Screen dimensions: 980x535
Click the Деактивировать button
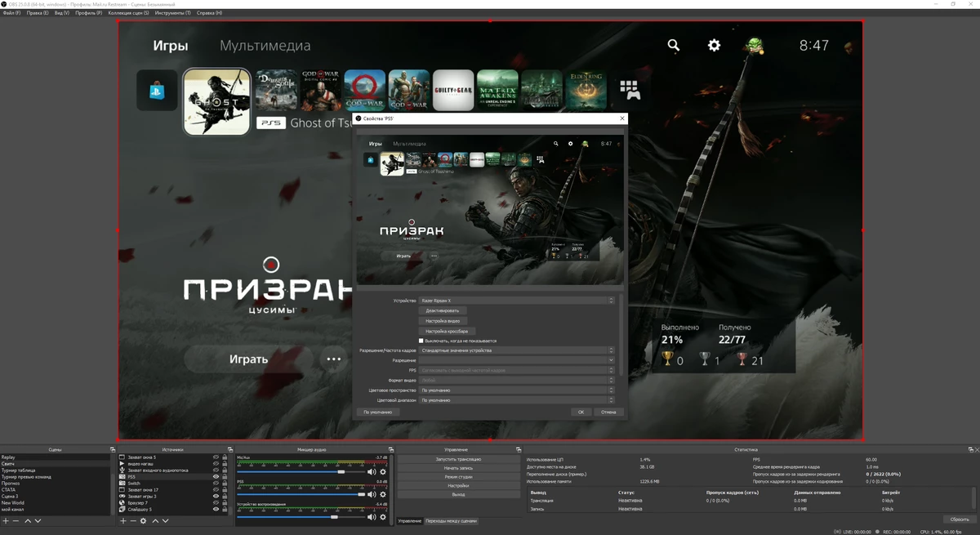(x=443, y=310)
